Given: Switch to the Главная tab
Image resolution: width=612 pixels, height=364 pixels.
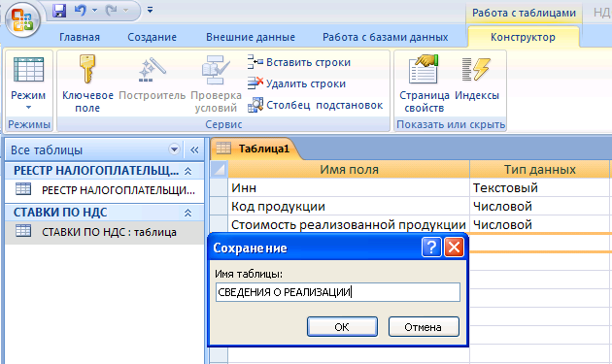Looking at the screenshot, I should [x=80, y=37].
